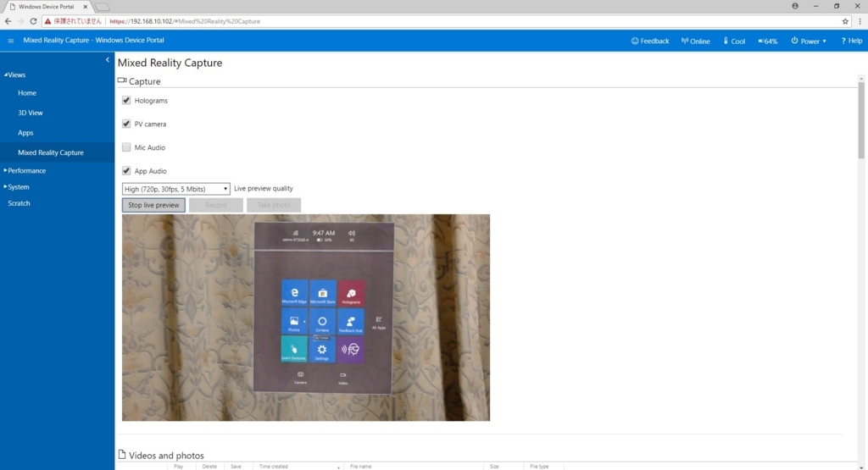
Task: Uncheck the App Audio checkbox
Action: click(126, 171)
